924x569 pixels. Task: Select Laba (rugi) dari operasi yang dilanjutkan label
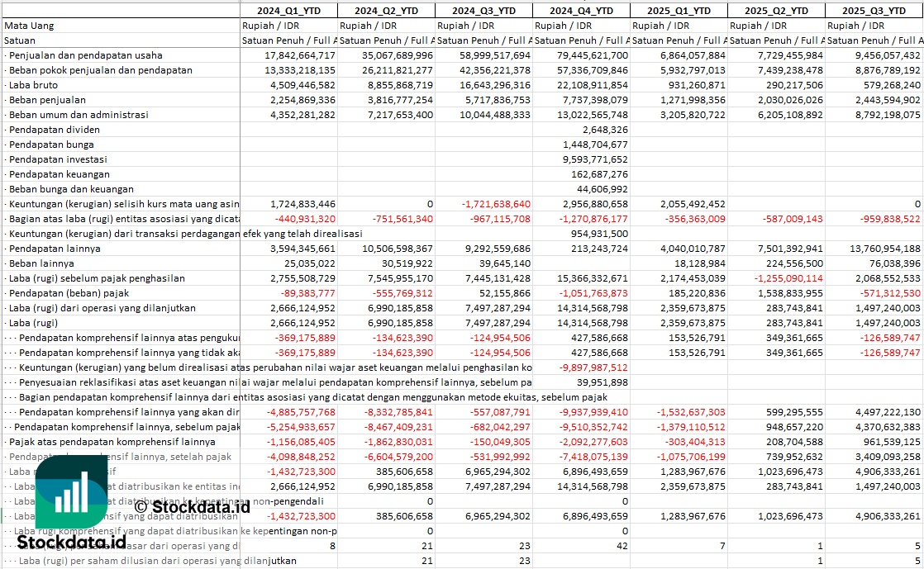click(x=102, y=308)
